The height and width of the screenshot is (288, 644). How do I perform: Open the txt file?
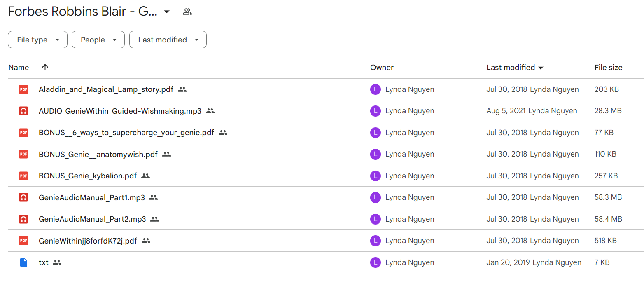44,262
